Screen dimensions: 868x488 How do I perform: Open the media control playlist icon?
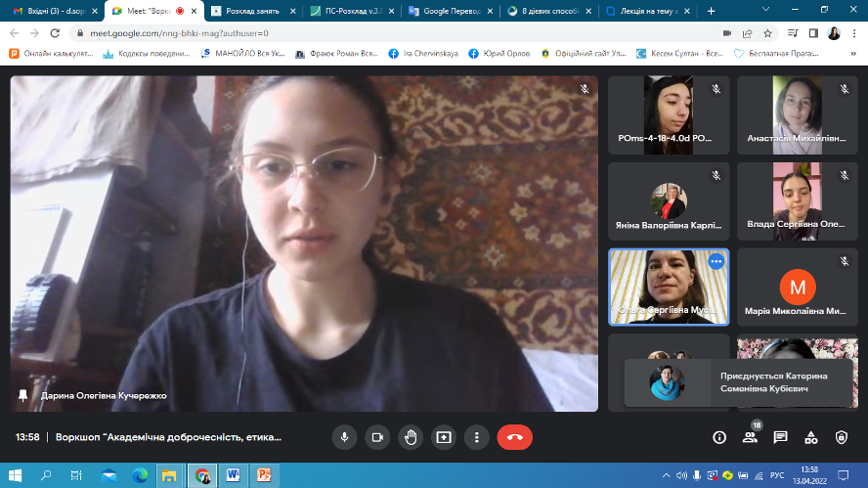[x=793, y=33]
